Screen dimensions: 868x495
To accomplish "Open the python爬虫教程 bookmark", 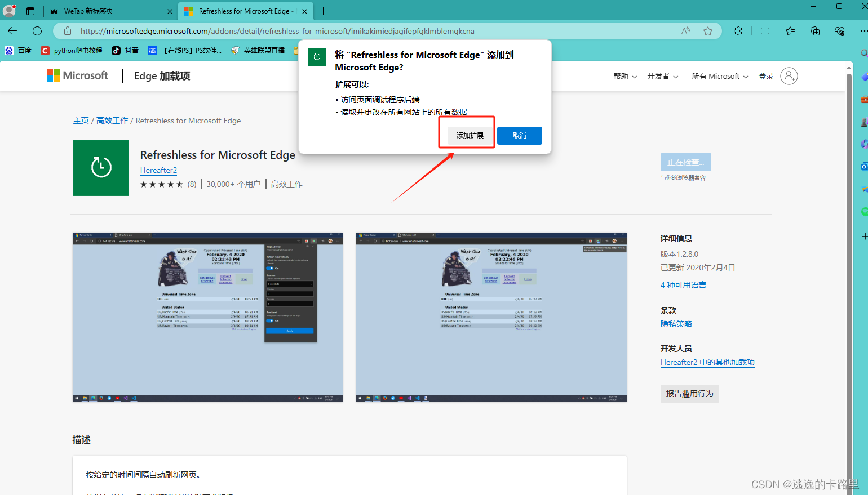I will click(72, 51).
